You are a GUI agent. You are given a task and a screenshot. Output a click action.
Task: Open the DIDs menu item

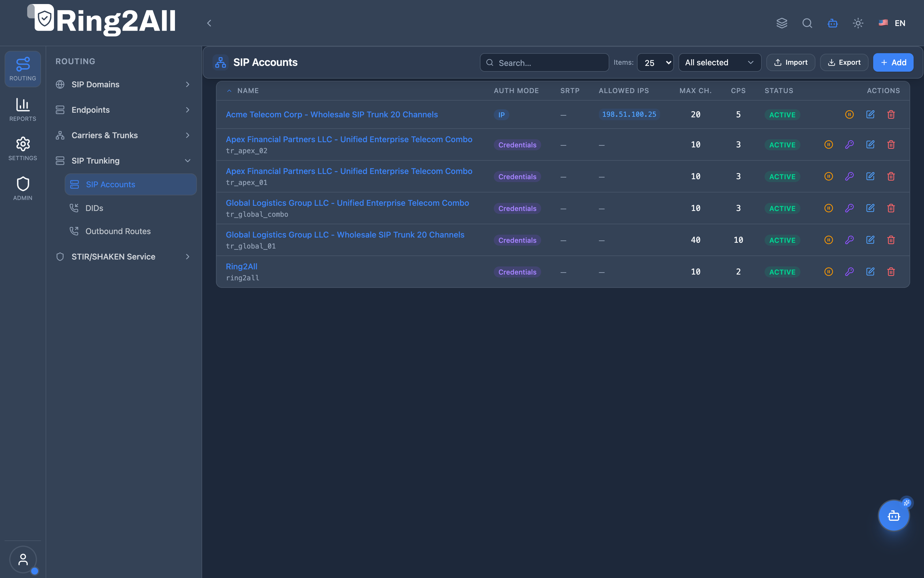point(131,208)
